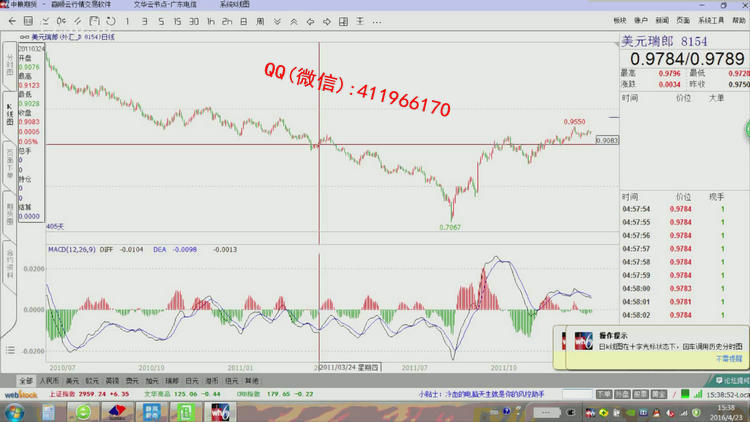Click the 0.9784/0.9789 quote price

click(674, 60)
